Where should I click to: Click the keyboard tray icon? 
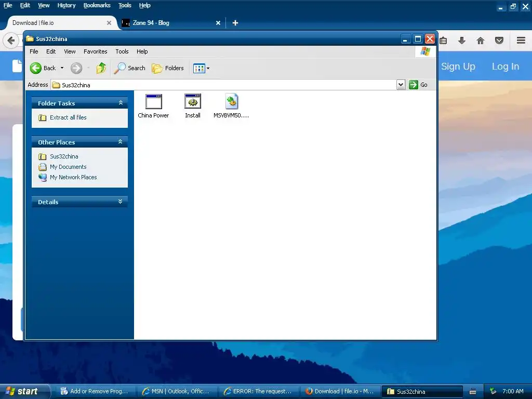tap(473, 392)
